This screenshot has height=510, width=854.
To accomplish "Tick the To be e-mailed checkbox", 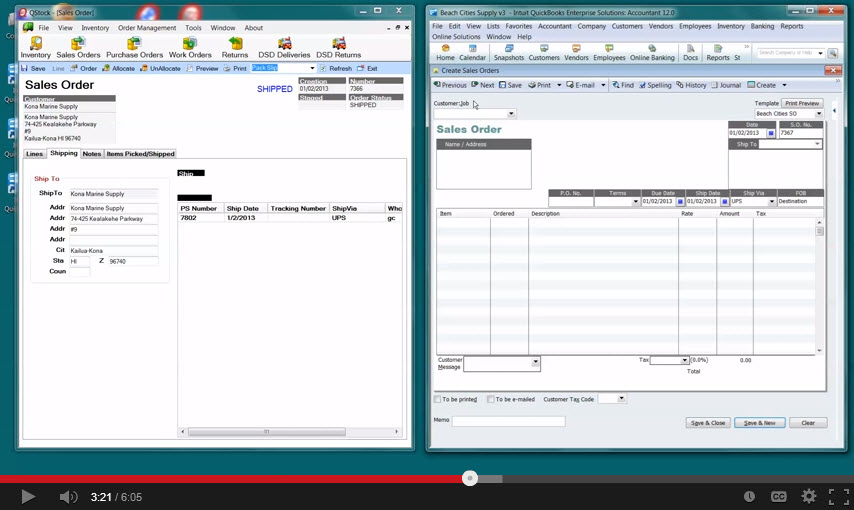I will click(491, 399).
